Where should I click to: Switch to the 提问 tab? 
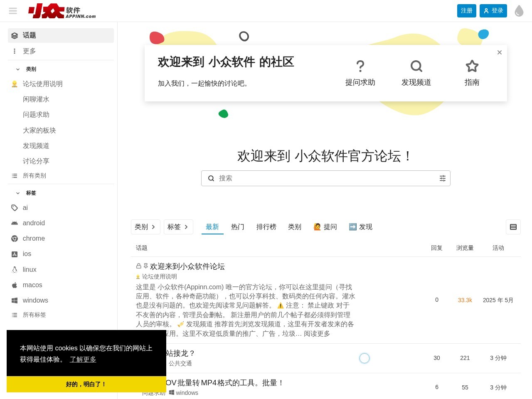click(325, 227)
